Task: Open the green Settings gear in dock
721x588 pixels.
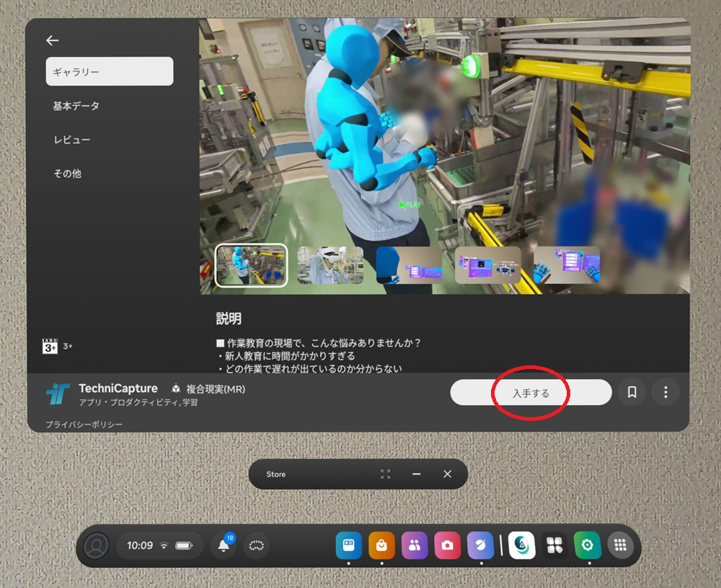Action: click(x=587, y=545)
